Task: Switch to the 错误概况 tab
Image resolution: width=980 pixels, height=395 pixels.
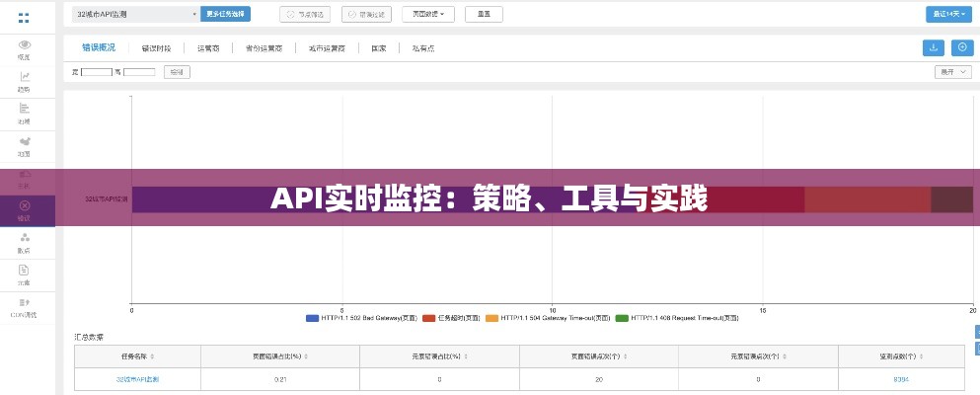Action: 99,47
